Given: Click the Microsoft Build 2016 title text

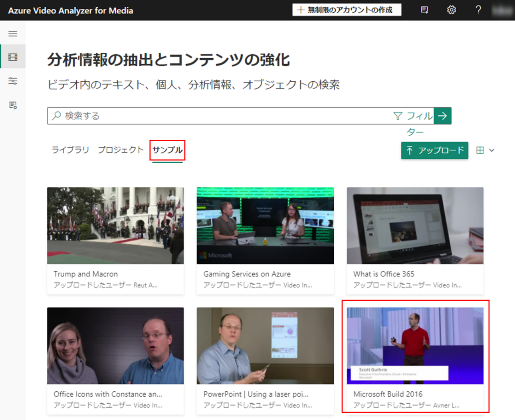Looking at the screenshot, I should click(x=388, y=394).
